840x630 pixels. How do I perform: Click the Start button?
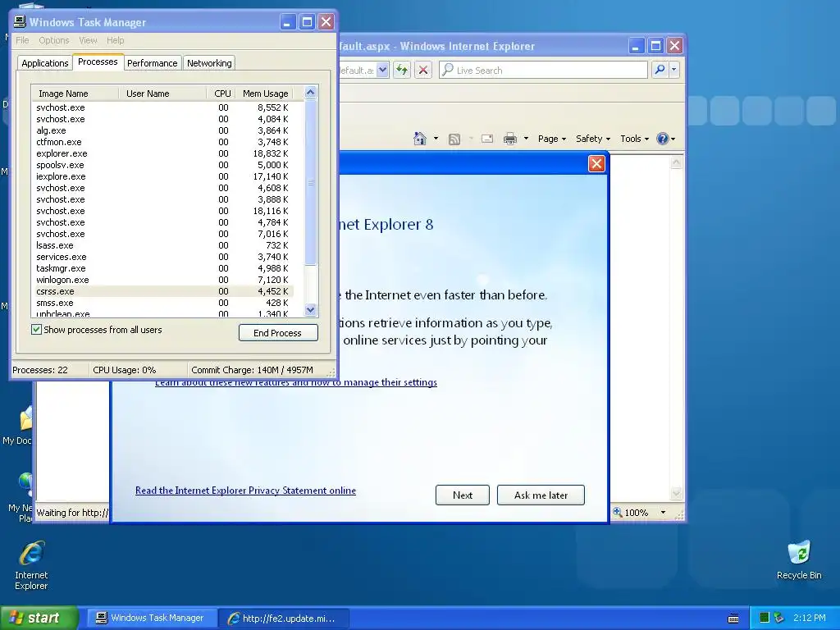(39, 618)
